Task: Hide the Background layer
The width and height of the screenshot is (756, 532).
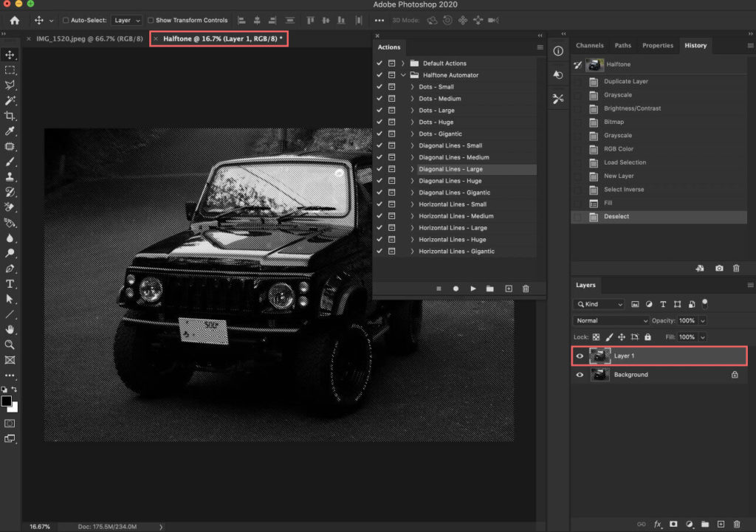Action: point(580,374)
